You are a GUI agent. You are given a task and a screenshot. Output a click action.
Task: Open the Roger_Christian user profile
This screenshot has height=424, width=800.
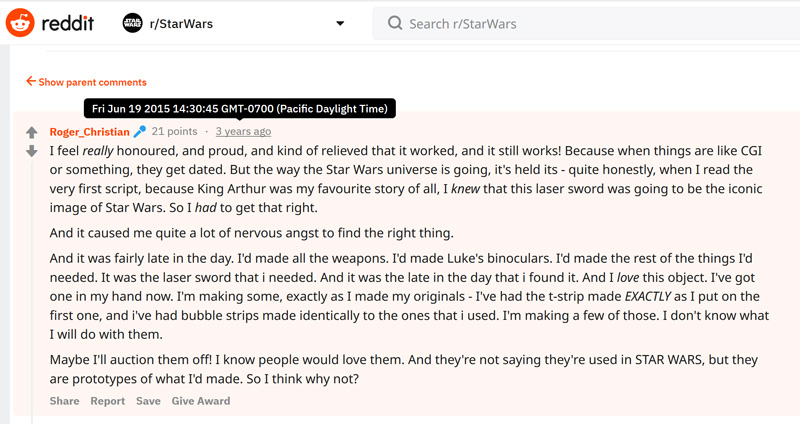pyautogui.click(x=89, y=132)
